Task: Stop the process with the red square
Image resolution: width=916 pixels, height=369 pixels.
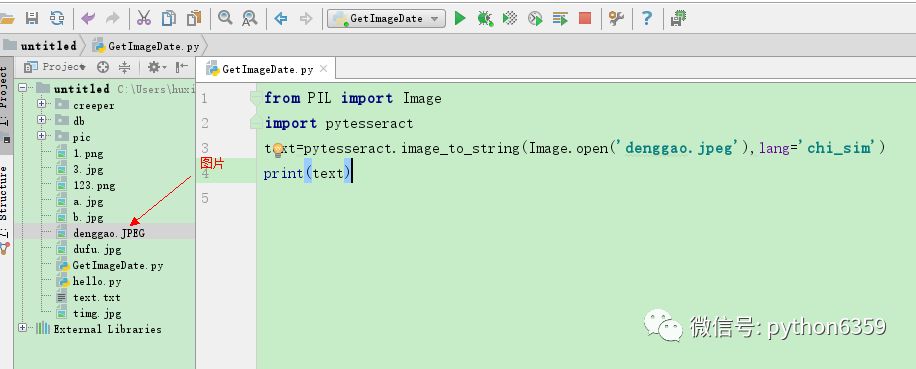Action: click(x=585, y=19)
